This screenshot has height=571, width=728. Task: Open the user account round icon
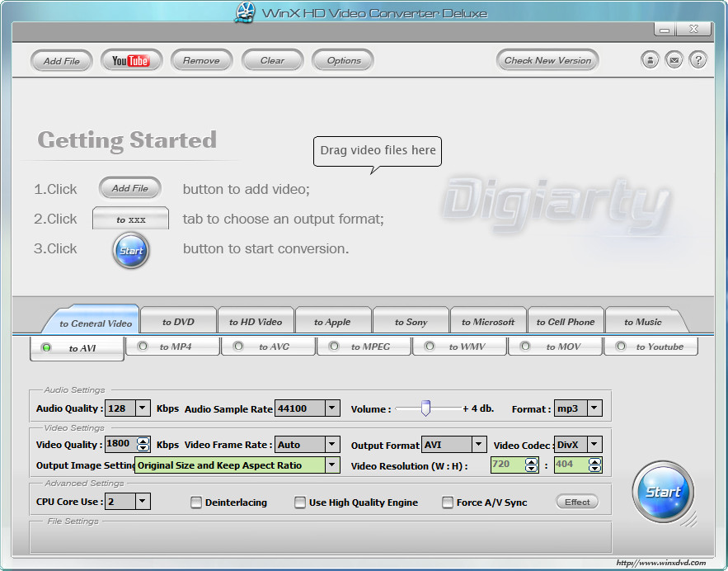coord(650,60)
